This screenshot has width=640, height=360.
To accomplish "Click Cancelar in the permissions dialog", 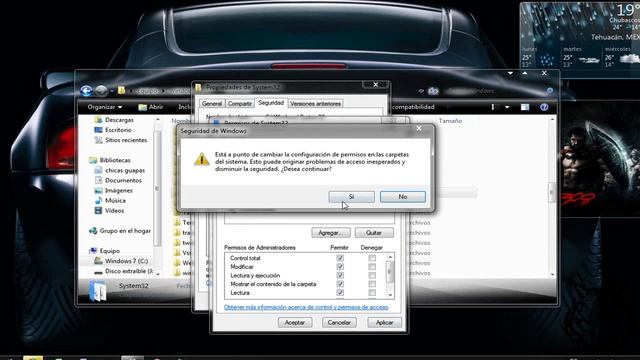I will (339, 322).
